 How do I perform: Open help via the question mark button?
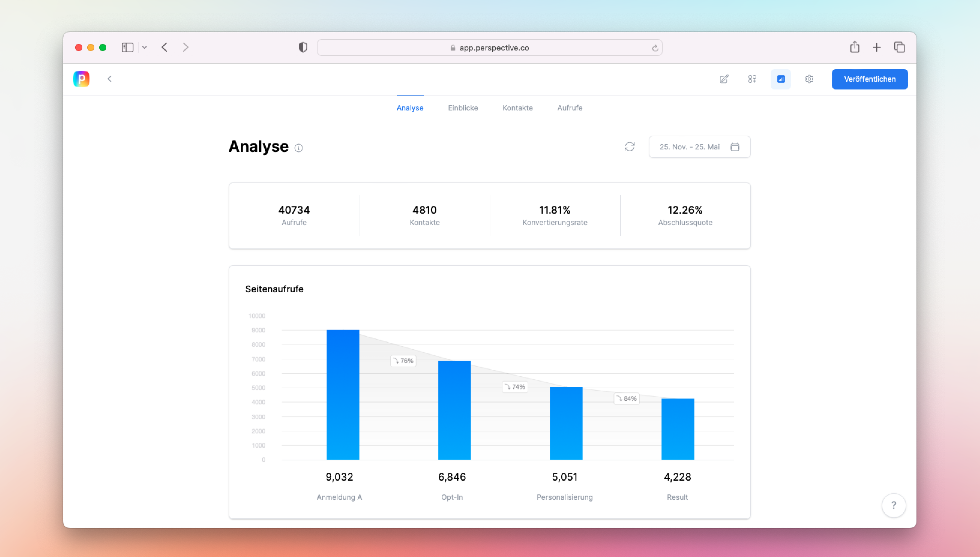[x=894, y=505]
